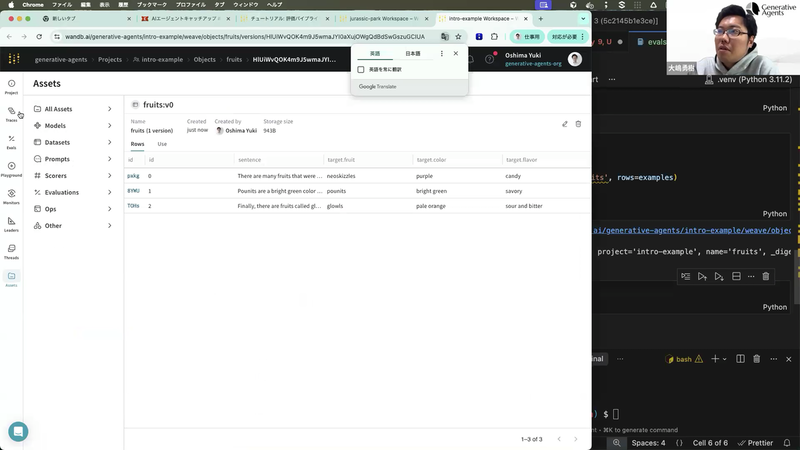800x450 pixels.
Task: Open the Threads sidebar icon
Action: tap(11, 252)
